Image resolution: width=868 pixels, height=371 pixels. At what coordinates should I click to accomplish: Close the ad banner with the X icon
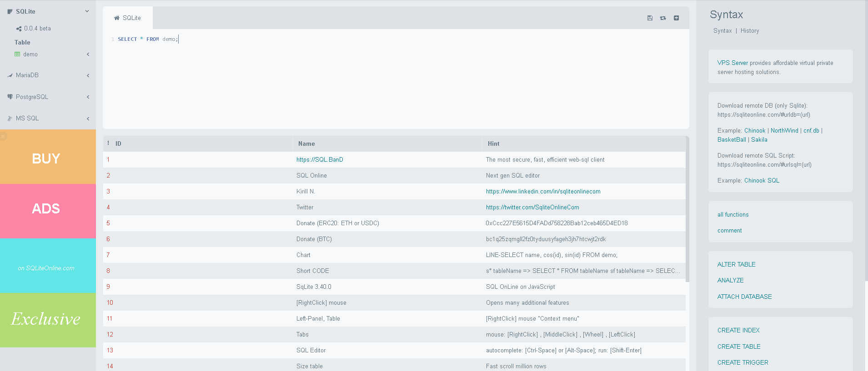[3, 136]
